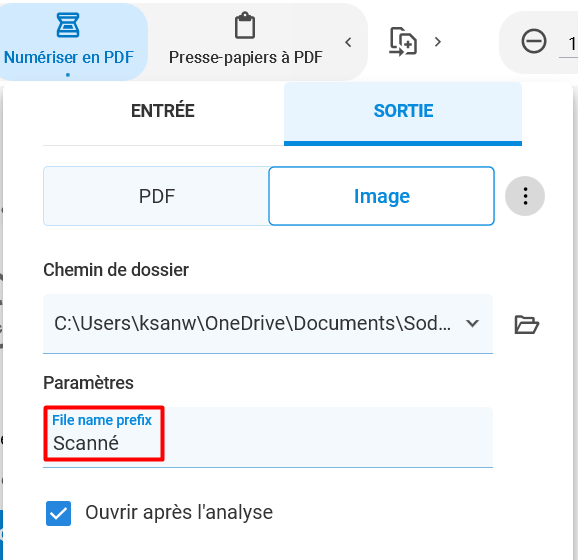Browse for folder with open-folder icon

coord(526,324)
